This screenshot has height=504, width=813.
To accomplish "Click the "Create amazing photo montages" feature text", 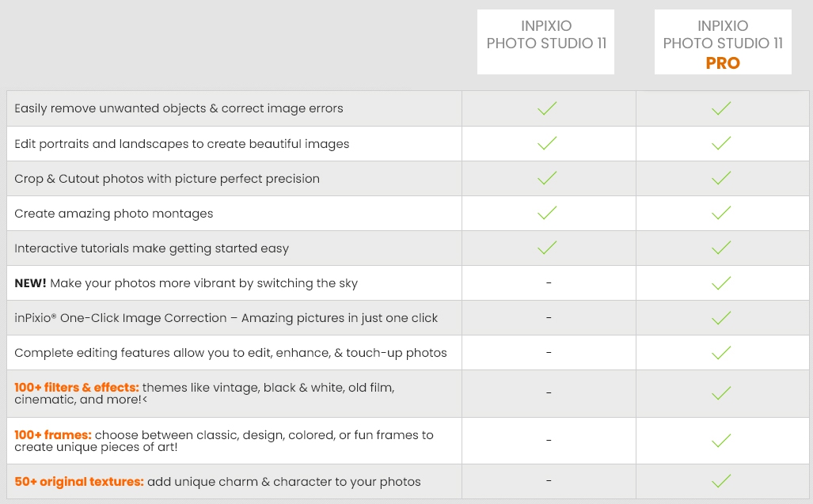I will (x=114, y=214).
